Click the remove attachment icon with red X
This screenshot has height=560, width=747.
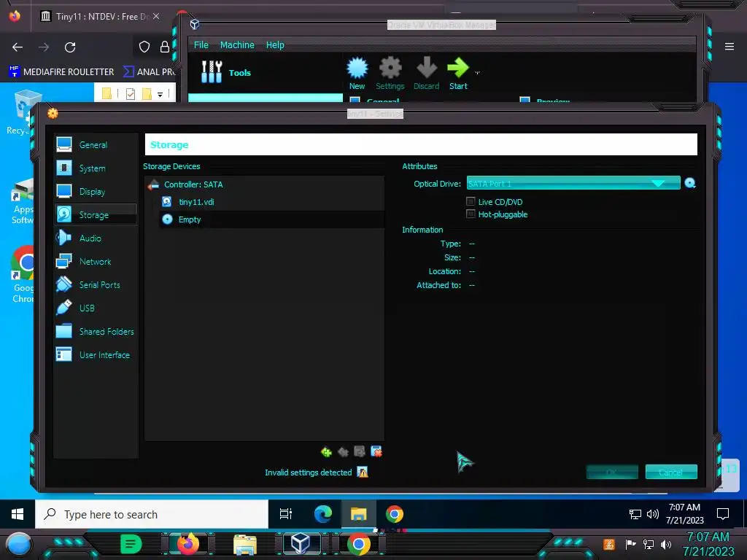376,452
